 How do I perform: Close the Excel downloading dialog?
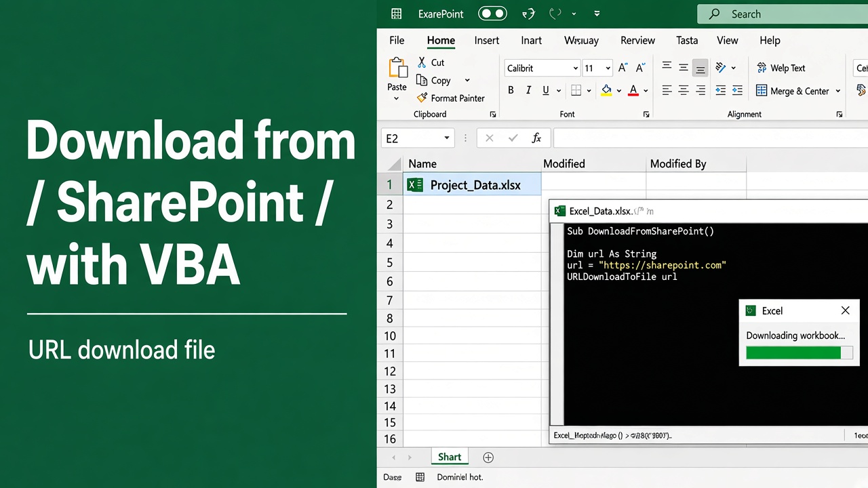pyautogui.click(x=845, y=310)
